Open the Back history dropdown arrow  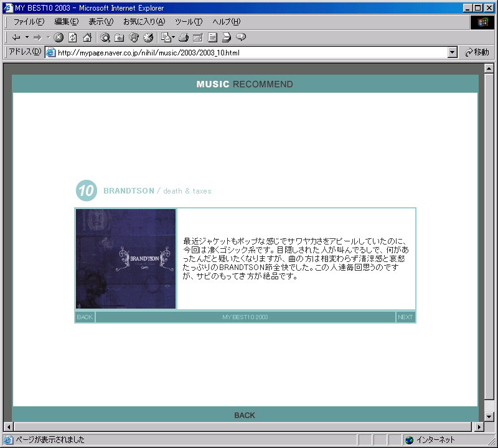[x=27, y=37]
